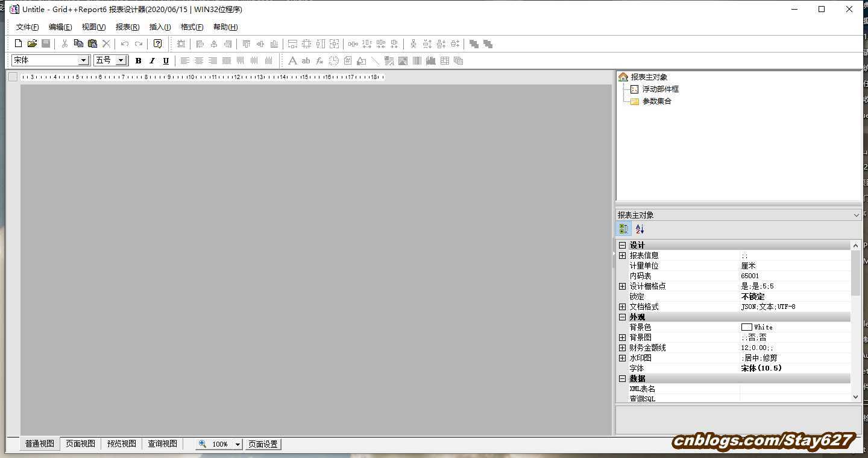Toggle underline formatting

point(166,60)
